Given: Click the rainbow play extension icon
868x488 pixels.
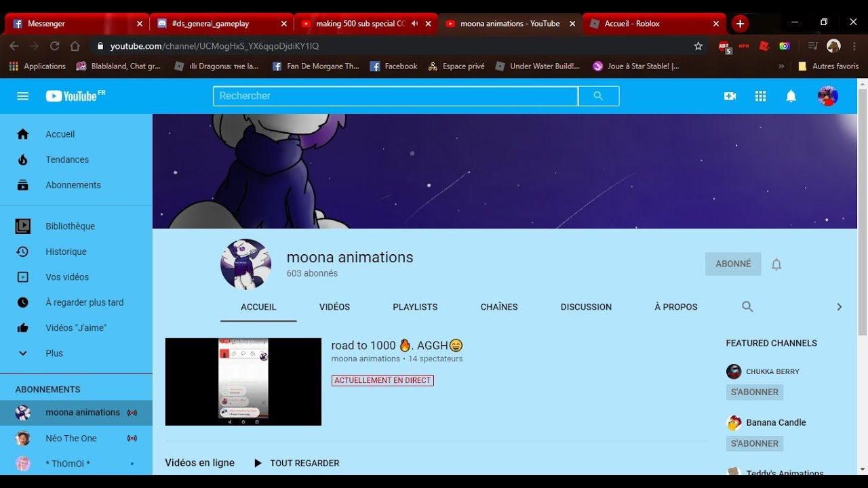Looking at the screenshot, I should (784, 46).
